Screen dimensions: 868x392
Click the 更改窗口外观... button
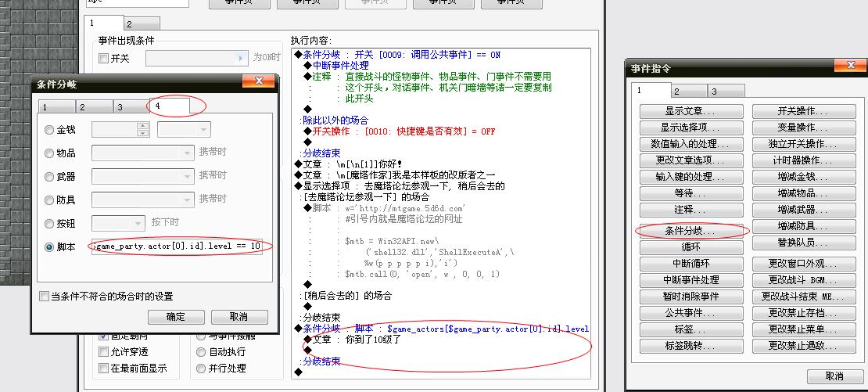[804, 264]
